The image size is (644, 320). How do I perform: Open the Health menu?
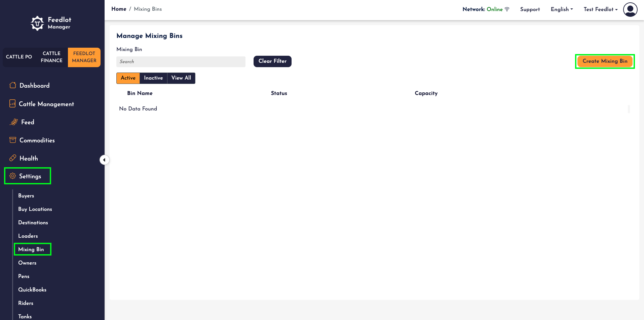[x=29, y=158]
